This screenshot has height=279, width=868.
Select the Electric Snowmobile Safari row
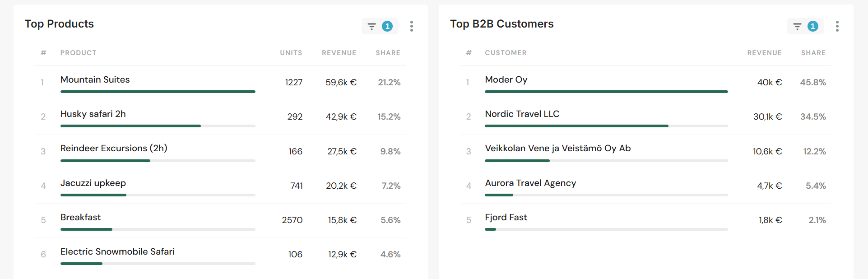click(117, 252)
